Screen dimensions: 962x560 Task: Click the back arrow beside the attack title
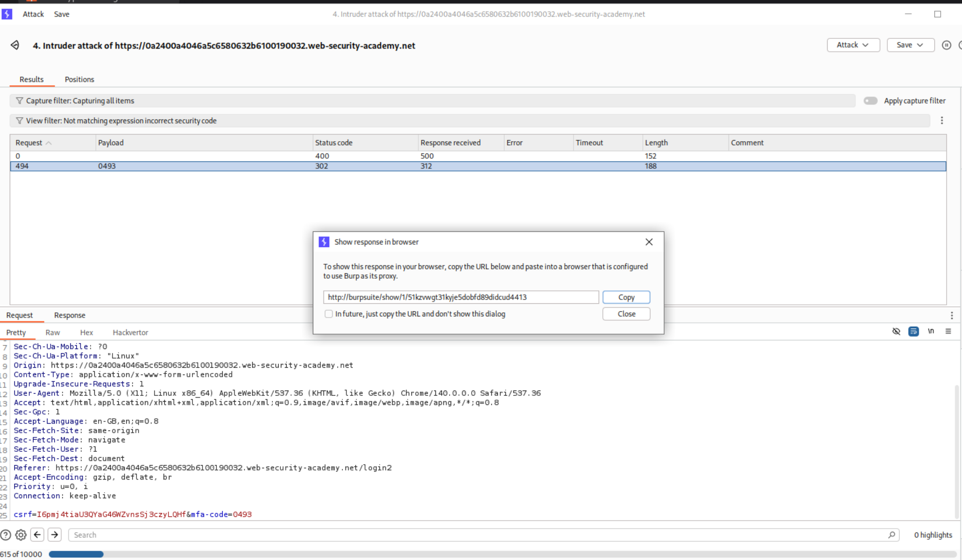click(x=15, y=45)
